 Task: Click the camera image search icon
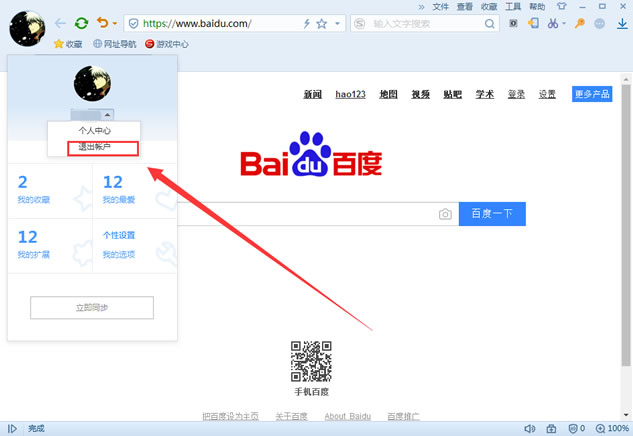tap(445, 214)
